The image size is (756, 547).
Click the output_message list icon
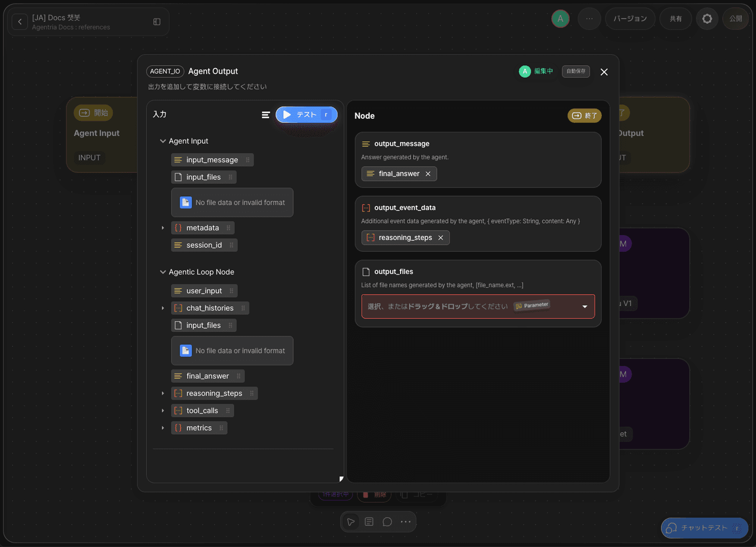click(x=366, y=144)
